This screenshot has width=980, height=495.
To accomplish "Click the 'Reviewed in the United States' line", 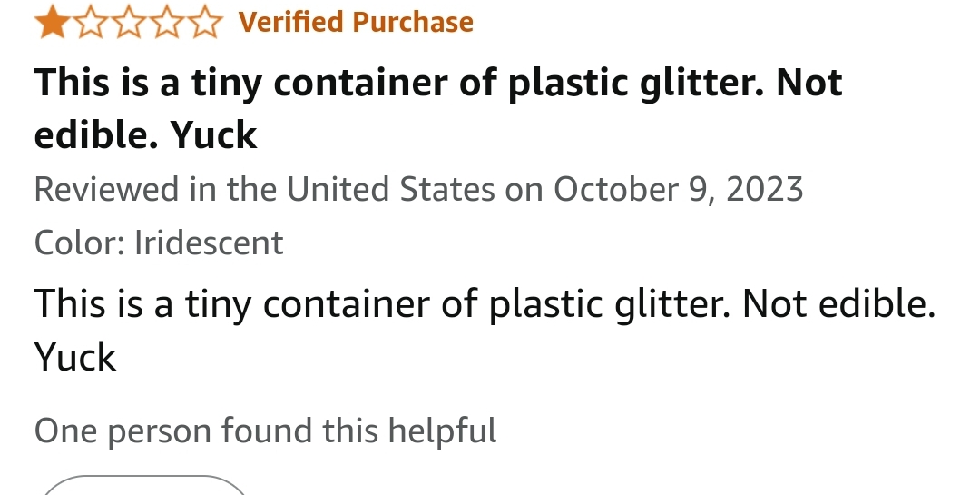I will pyautogui.click(x=418, y=189).
